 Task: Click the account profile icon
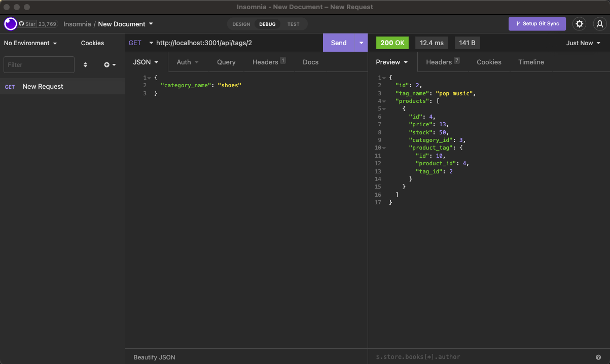pyautogui.click(x=599, y=24)
